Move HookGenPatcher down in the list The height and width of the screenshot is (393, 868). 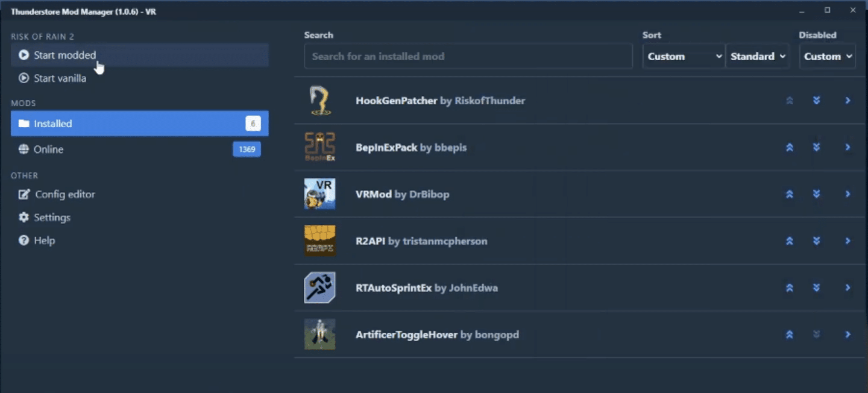click(816, 100)
